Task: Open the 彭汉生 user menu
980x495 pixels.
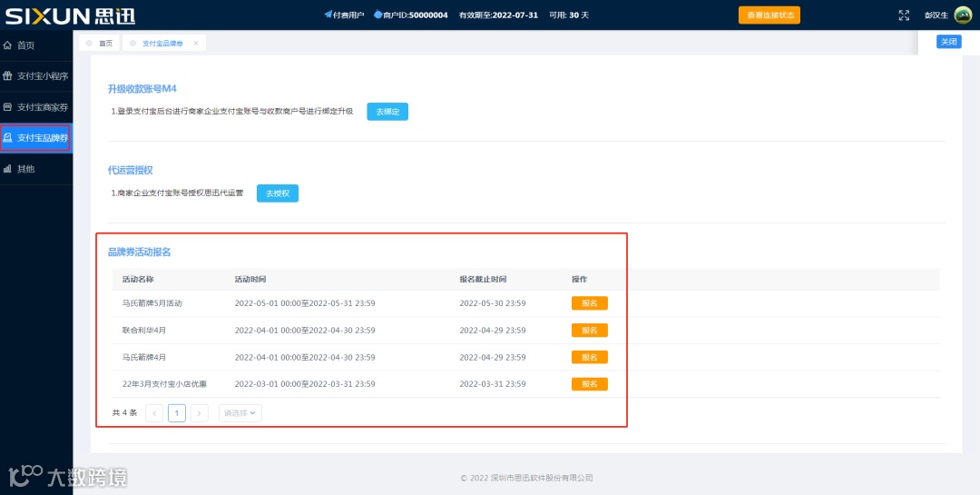Action: coord(936,15)
